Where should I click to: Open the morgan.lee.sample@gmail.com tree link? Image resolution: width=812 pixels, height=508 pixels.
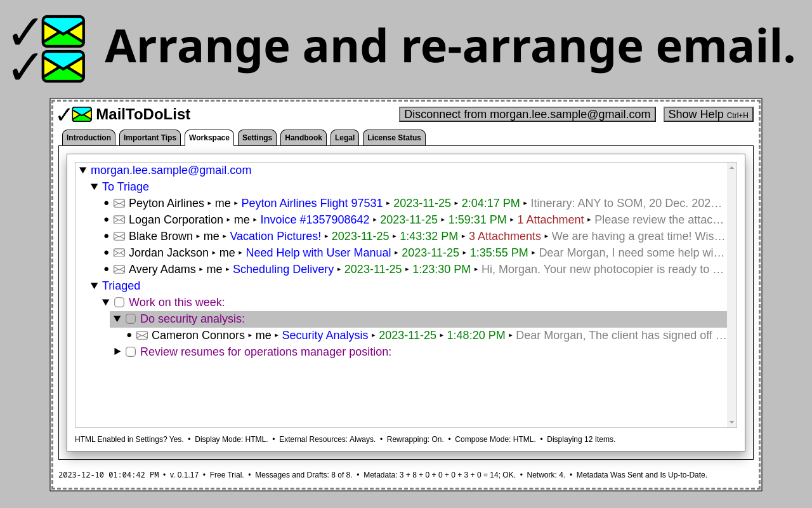click(171, 170)
